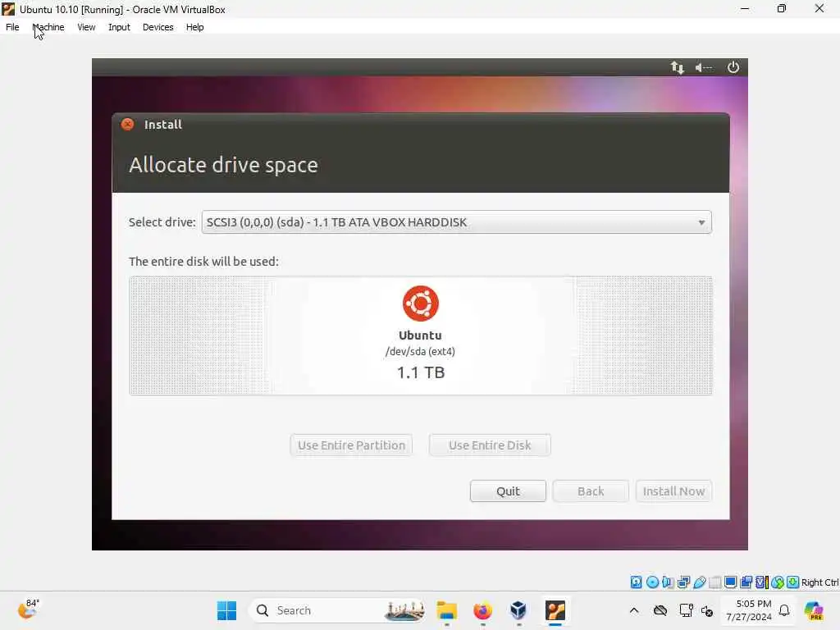Click the /dev/sda (ext4) partition label
This screenshot has height=630, width=840.
420,351
